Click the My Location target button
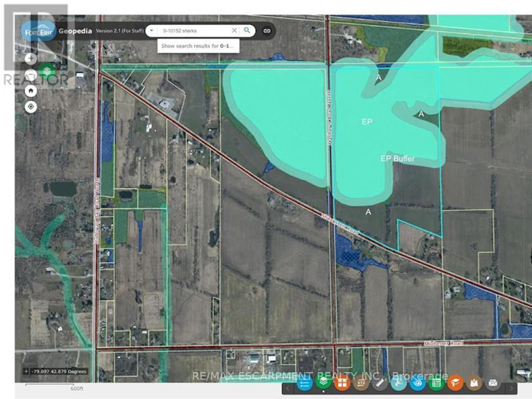 click(x=30, y=107)
